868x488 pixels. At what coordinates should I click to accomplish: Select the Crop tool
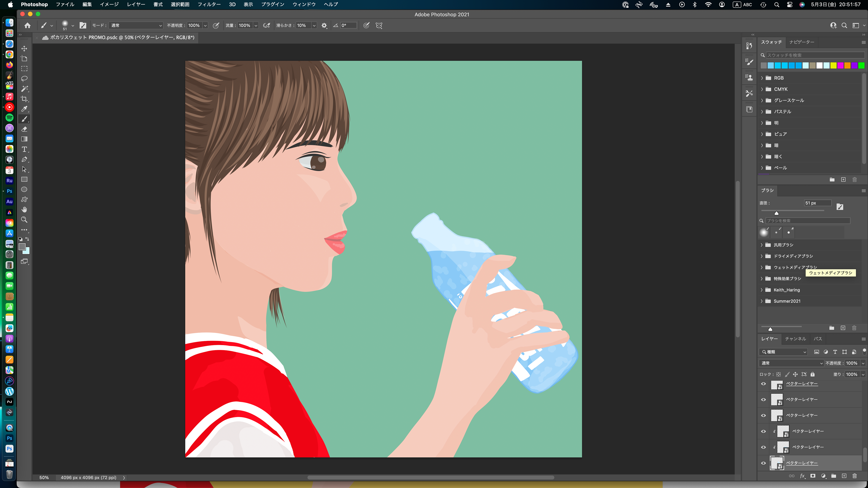click(24, 99)
